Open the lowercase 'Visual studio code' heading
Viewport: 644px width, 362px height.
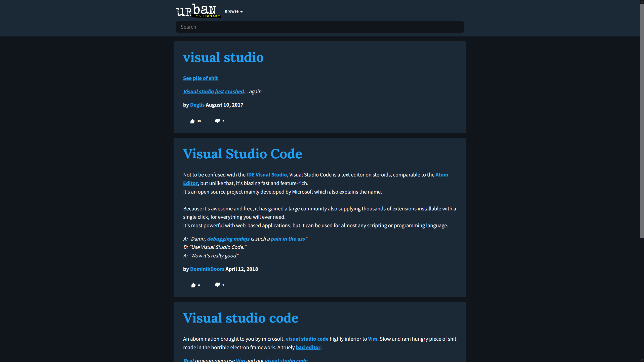240,318
